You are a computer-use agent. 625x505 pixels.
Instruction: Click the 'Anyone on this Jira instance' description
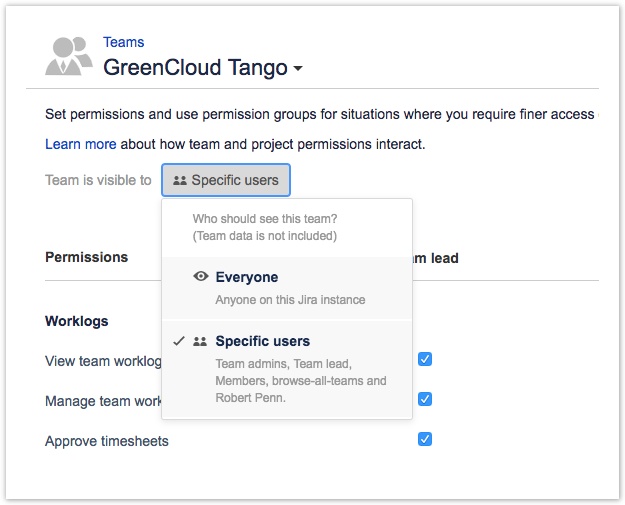click(290, 300)
